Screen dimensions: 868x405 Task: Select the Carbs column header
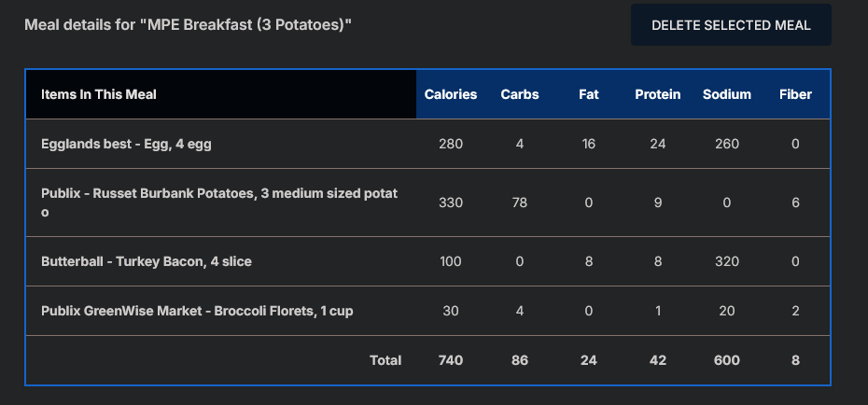pyautogui.click(x=520, y=94)
